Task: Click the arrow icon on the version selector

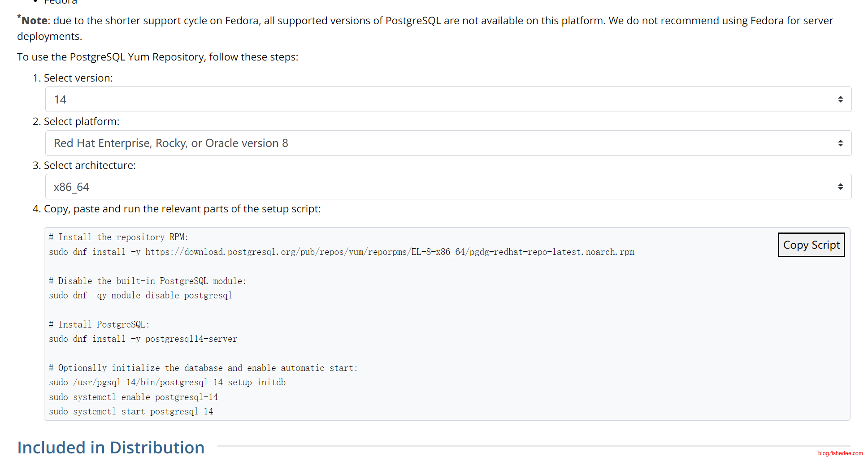Action: pos(840,99)
